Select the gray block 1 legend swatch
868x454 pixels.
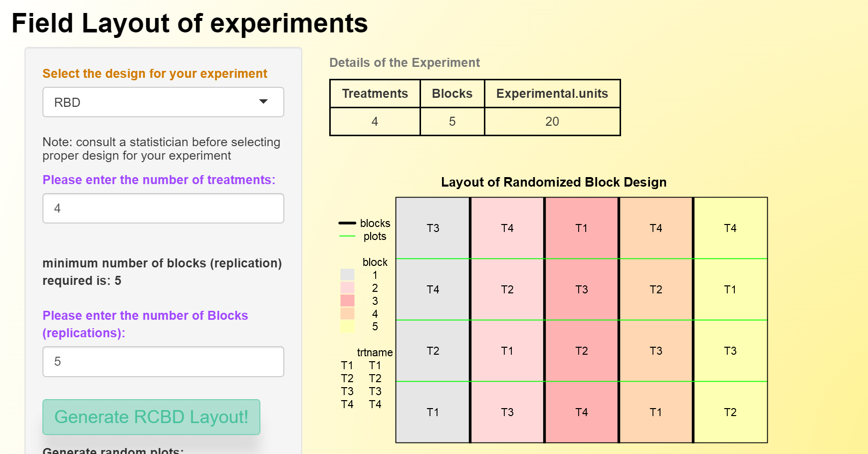pyautogui.click(x=347, y=275)
